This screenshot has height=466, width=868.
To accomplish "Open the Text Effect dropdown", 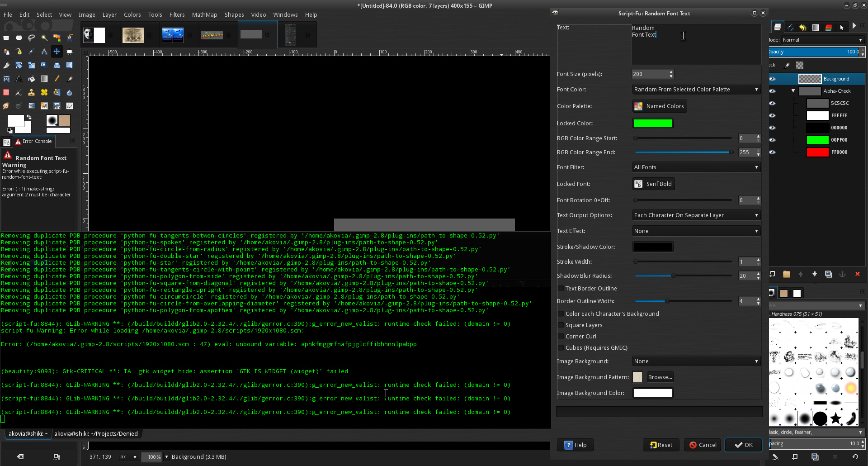I will click(696, 231).
